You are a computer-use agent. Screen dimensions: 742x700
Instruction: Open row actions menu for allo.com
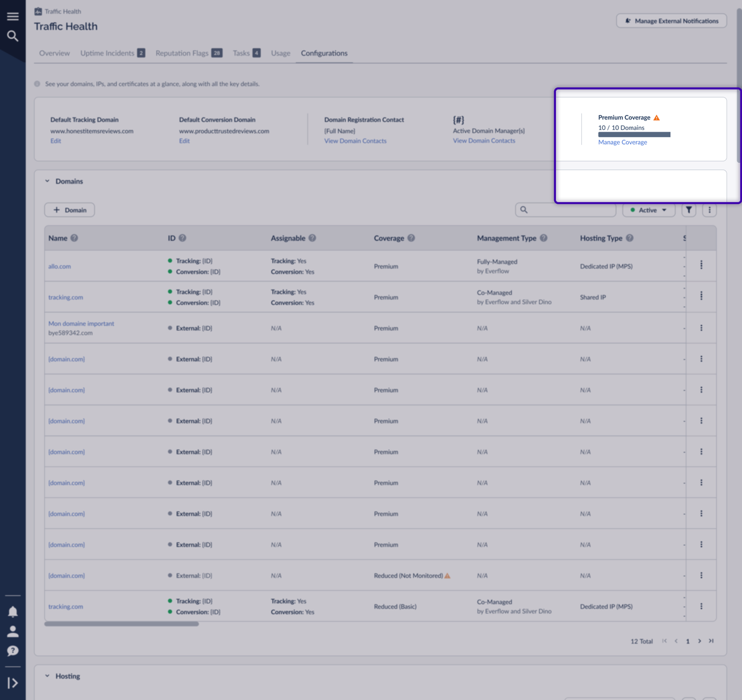coord(701,265)
